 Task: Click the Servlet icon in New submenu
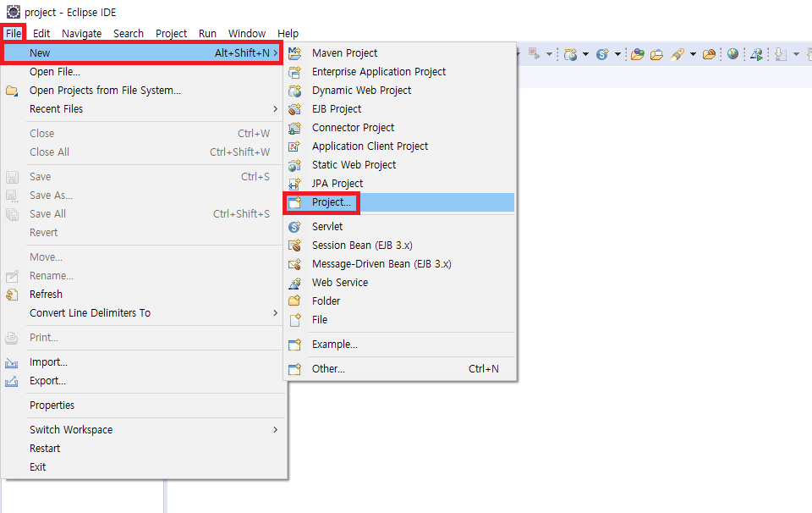pyautogui.click(x=294, y=227)
